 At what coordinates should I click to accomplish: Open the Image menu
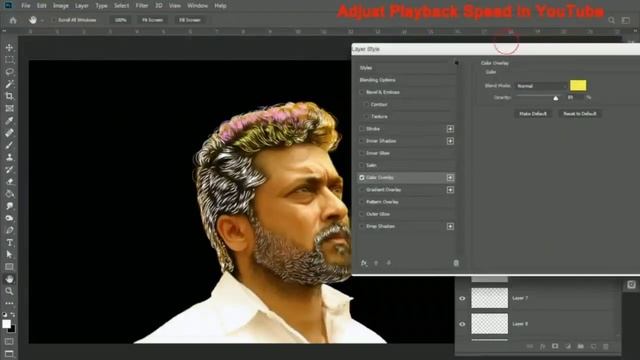tap(61, 6)
